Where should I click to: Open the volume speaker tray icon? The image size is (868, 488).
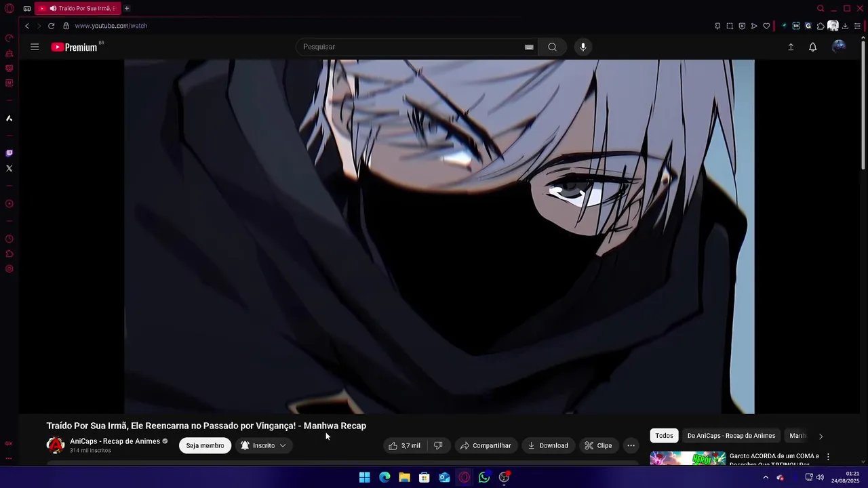click(x=820, y=477)
